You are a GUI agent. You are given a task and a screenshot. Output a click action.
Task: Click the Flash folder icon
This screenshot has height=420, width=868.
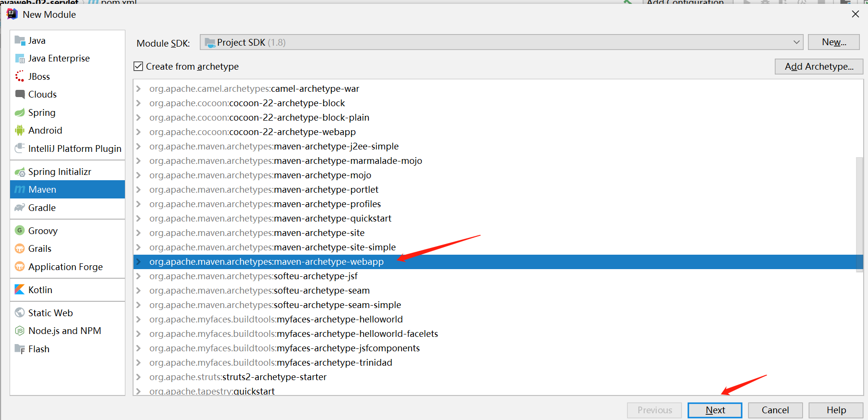point(20,349)
